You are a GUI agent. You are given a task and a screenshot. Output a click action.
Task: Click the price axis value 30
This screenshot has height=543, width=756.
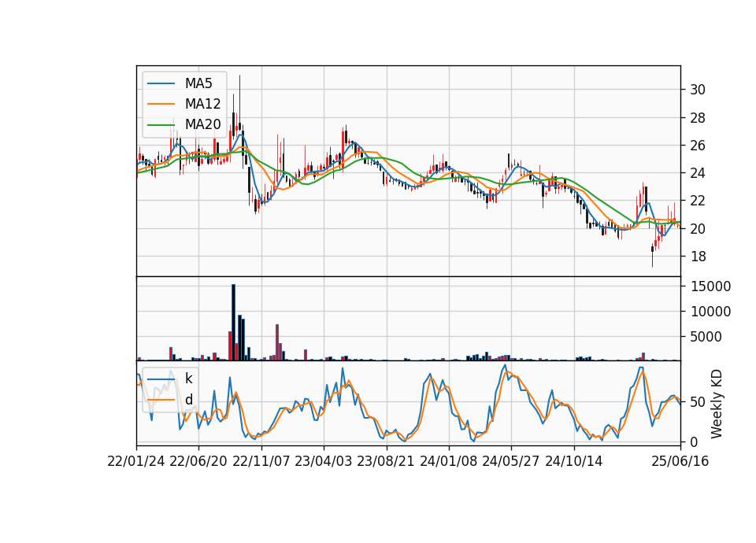[698, 90]
